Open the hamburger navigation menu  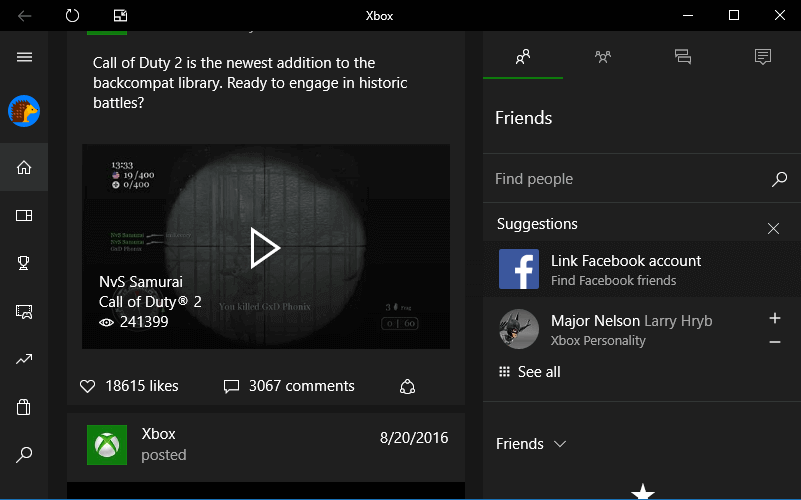pos(24,57)
